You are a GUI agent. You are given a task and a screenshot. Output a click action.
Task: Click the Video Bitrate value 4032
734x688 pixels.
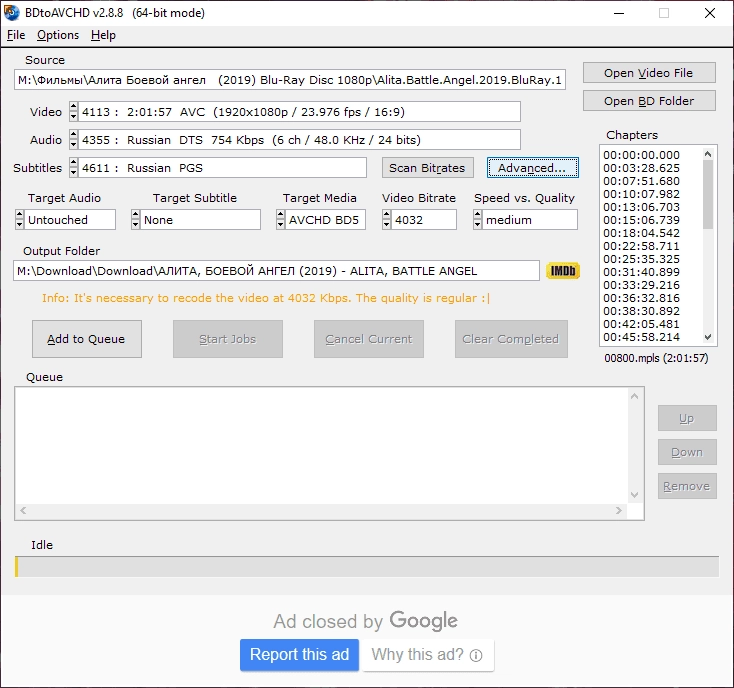pos(424,220)
